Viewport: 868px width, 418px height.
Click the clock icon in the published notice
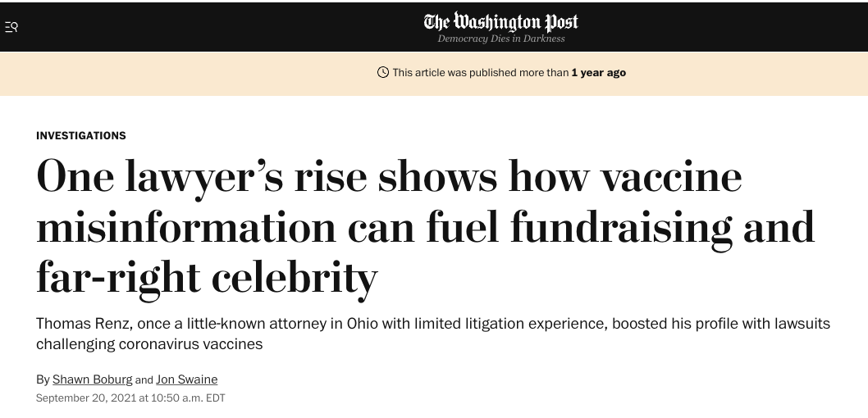(382, 72)
